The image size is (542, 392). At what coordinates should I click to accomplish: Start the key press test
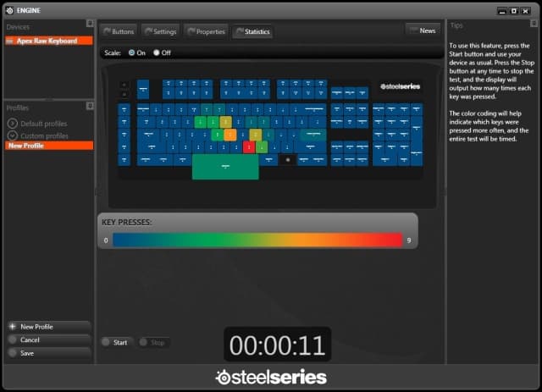[x=116, y=342]
